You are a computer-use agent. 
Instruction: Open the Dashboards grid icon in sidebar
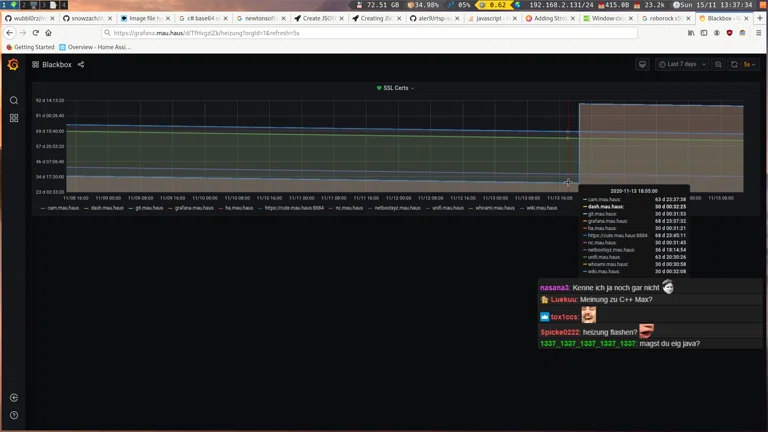click(14, 118)
